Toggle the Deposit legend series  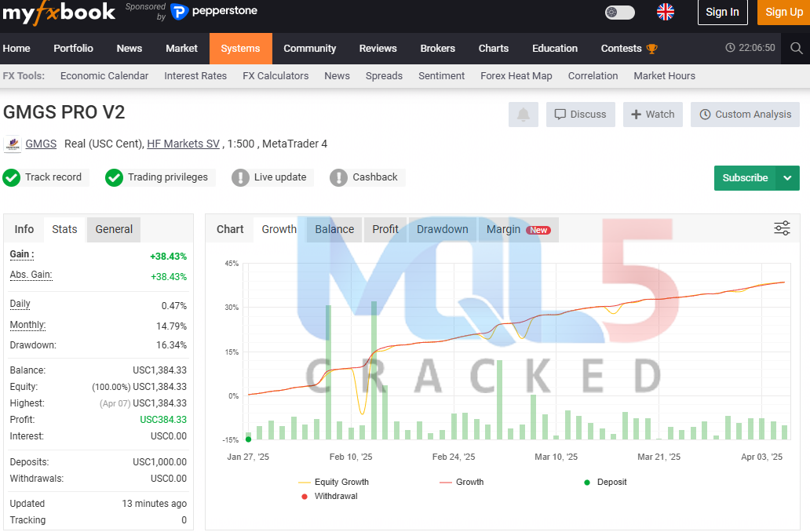[x=605, y=482]
